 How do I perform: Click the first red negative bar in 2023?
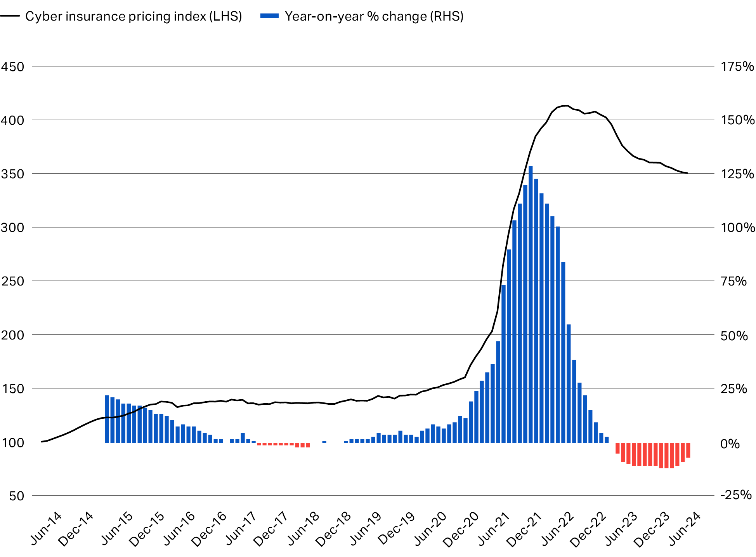(617, 448)
